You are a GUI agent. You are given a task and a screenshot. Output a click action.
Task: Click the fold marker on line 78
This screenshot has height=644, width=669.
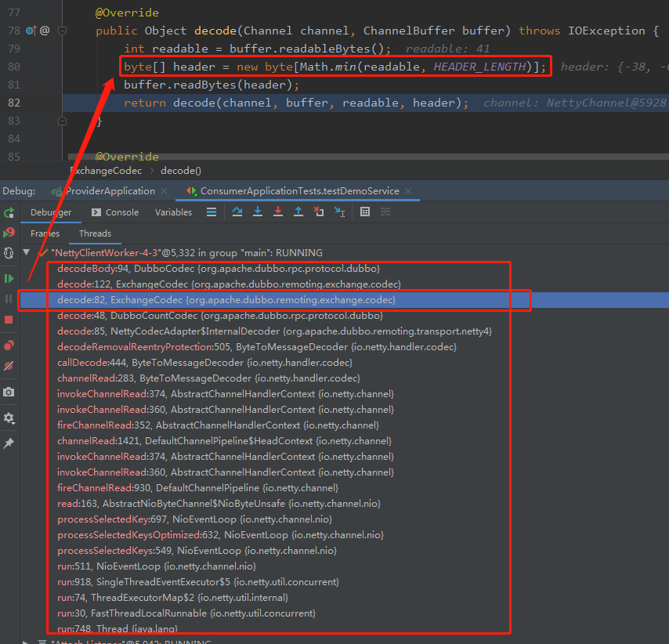62,31
